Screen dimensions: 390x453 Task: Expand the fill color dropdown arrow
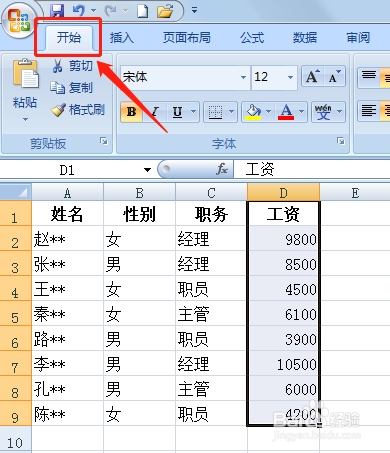[x=269, y=112]
